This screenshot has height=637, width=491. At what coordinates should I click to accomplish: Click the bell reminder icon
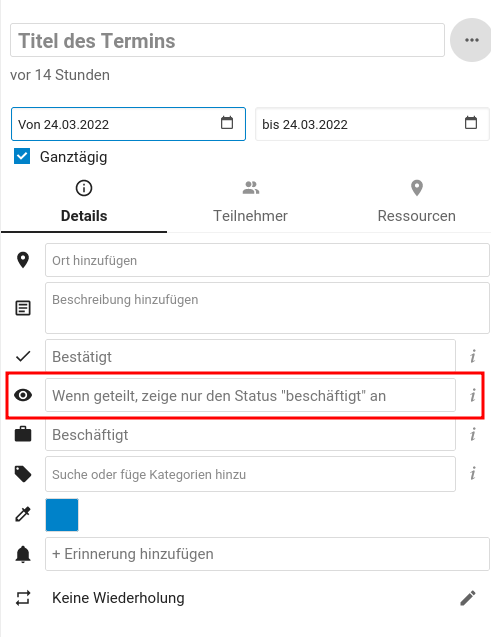(x=23, y=554)
